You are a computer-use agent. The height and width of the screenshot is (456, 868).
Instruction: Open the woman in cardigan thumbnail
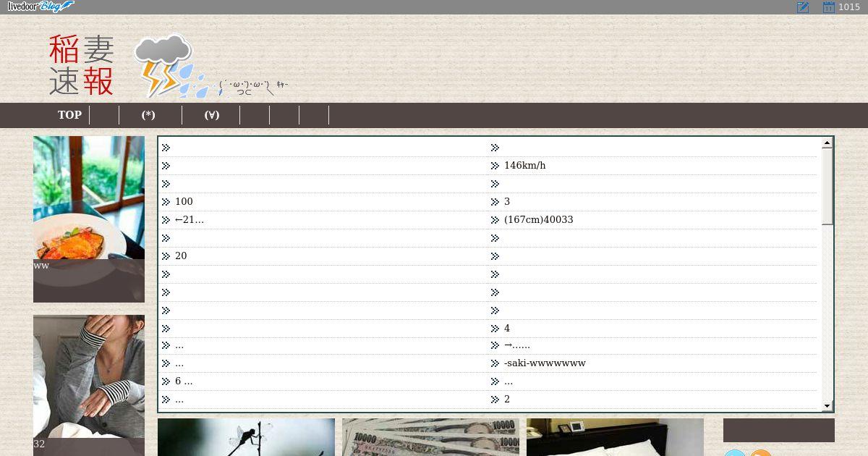(89, 376)
